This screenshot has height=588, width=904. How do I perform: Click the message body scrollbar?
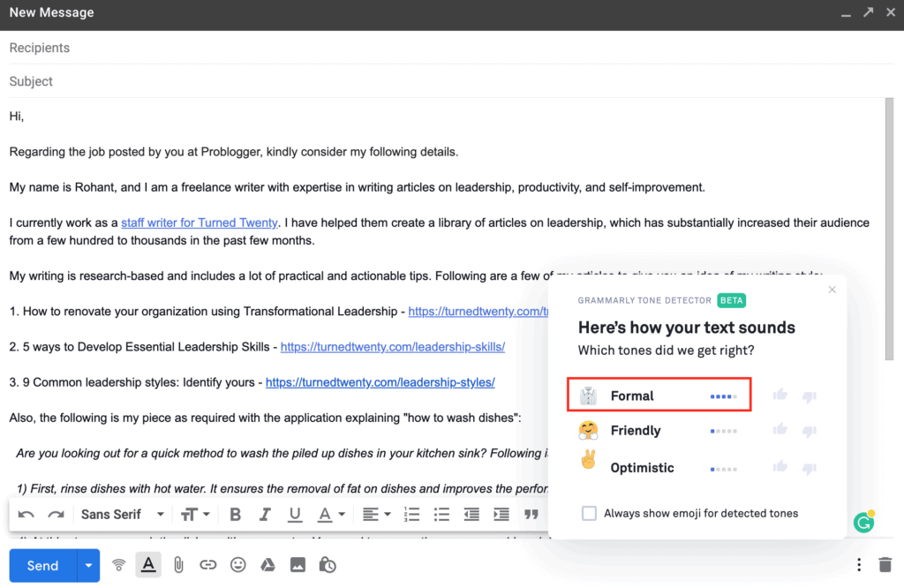pos(890,230)
